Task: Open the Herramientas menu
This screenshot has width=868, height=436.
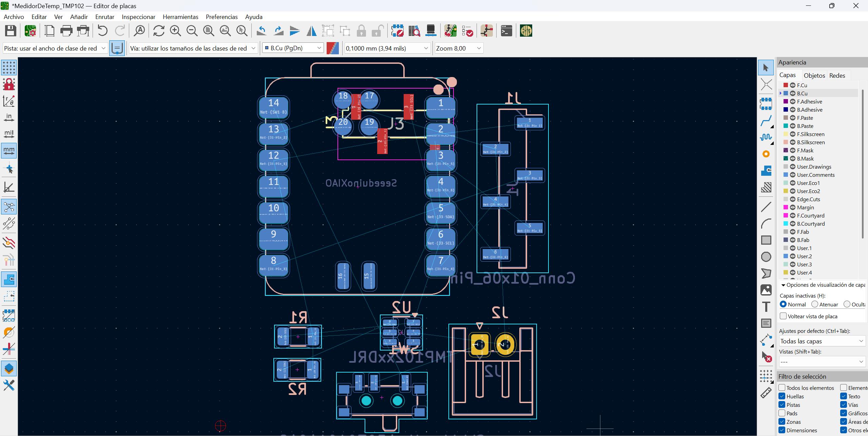Action: [180, 17]
